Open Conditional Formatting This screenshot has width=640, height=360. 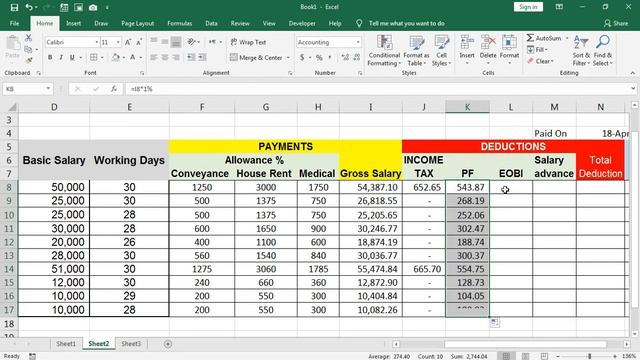384,51
